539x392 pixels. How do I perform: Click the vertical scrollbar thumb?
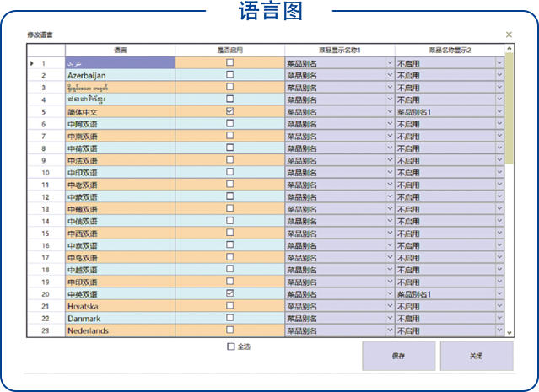(509, 108)
